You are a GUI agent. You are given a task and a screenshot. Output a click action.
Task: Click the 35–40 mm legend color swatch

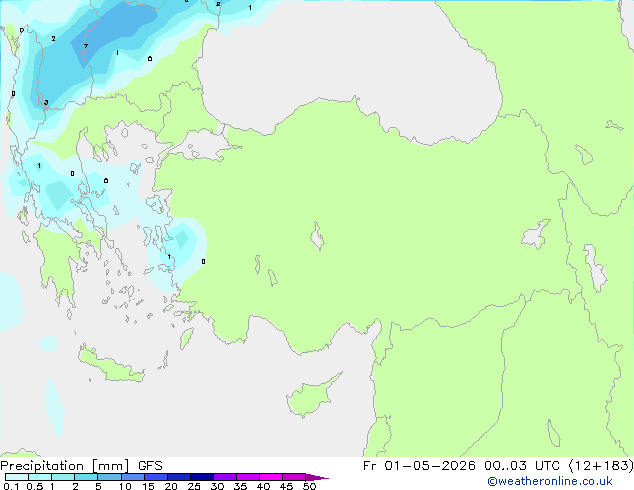[x=248, y=477]
